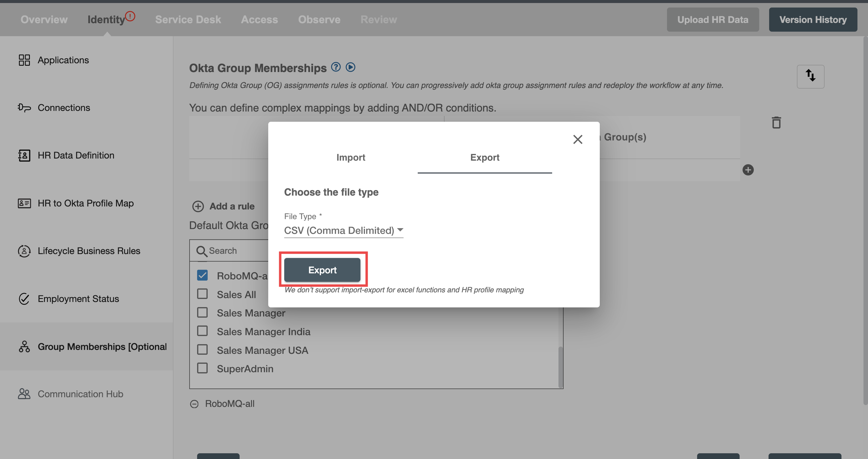Open Employment Status page
868x459 pixels.
pyautogui.click(x=78, y=299)
